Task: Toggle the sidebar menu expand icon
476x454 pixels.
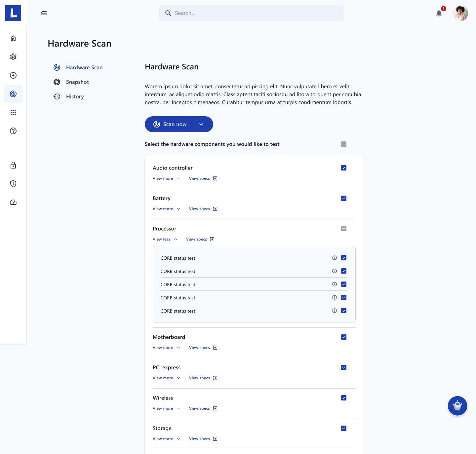Action: tap(44, 13)
